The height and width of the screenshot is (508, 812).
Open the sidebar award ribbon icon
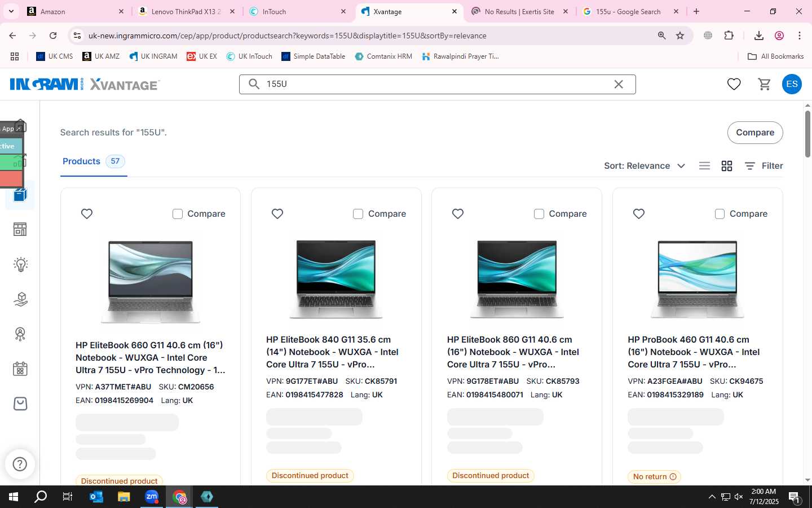(x=20, y=334)
